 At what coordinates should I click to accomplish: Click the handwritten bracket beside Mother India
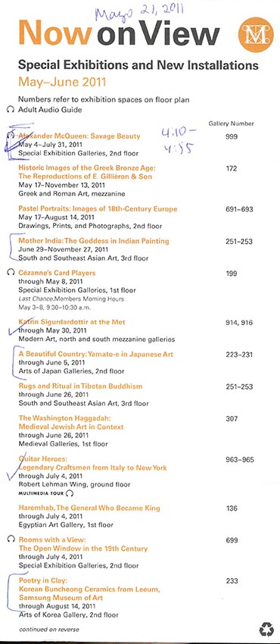(x=13, y=247)
